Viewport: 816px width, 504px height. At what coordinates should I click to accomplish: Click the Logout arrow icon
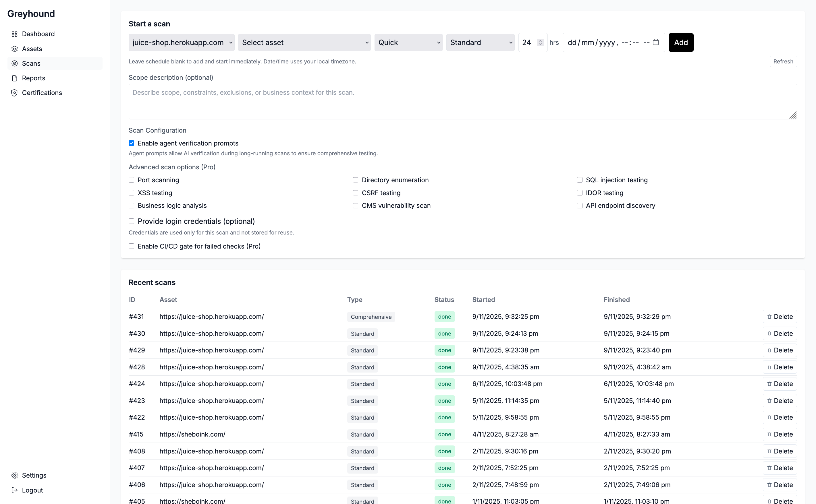point(14,490)
